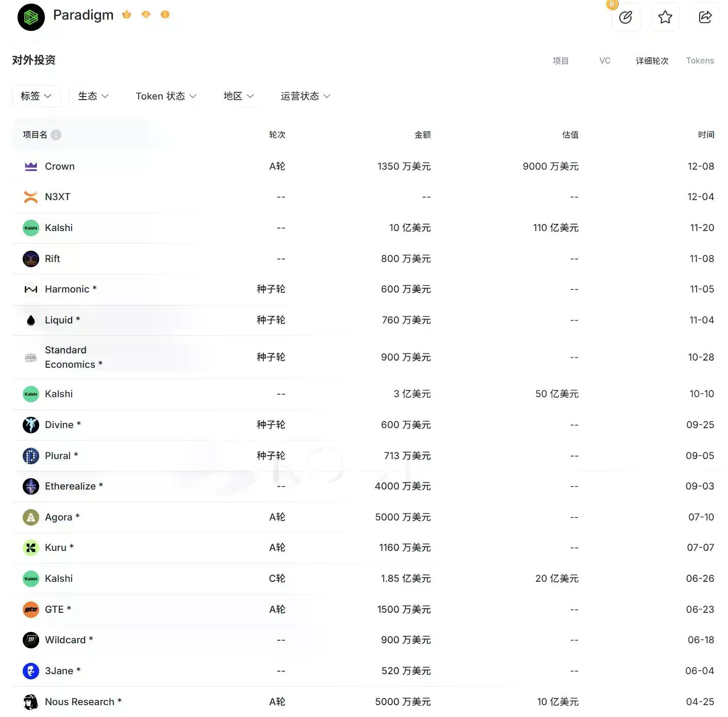Click the 1.85 亿美元 amount cell

point(405,578)
